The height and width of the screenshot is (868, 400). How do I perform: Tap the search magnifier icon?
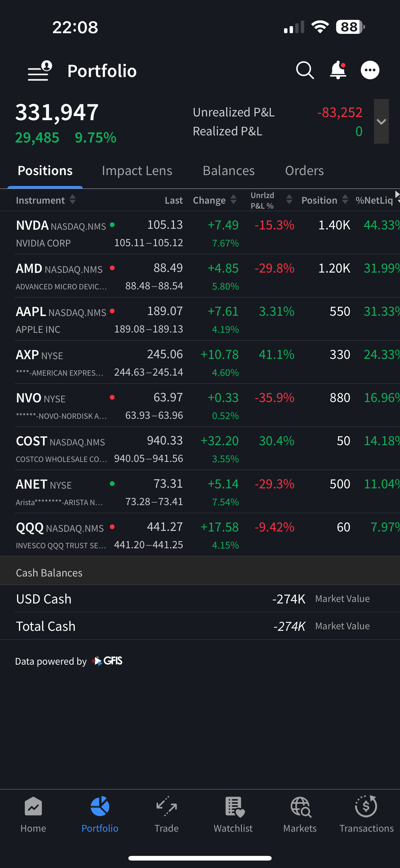305,70
